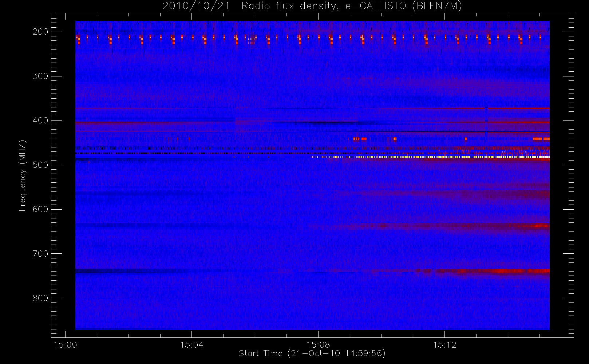The width and height of the screenshot is (589, 364).
Task: Click the 400 frequency tick label
Action: [40, 120]
